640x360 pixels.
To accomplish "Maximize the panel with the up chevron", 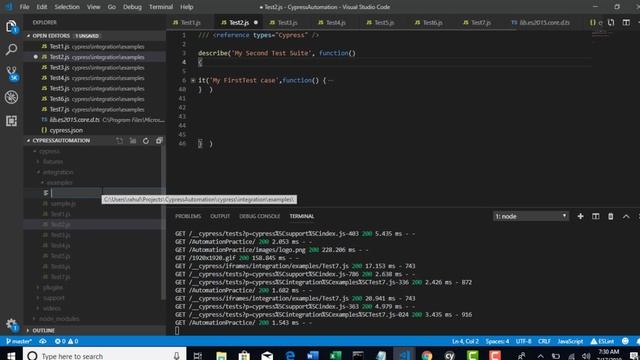I will [x=626, y=216].
